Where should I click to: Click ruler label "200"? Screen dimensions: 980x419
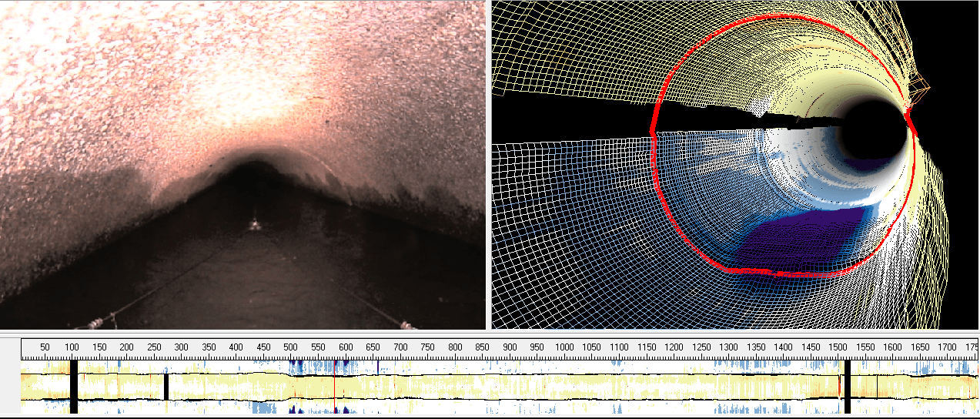pyautogui.click(x=126, y=348)
